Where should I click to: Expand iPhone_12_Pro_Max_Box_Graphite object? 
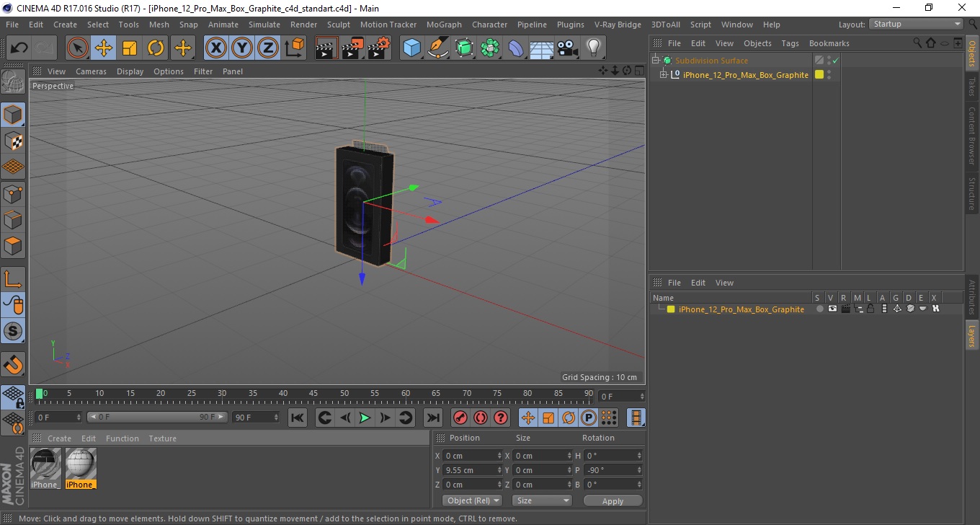664,75
